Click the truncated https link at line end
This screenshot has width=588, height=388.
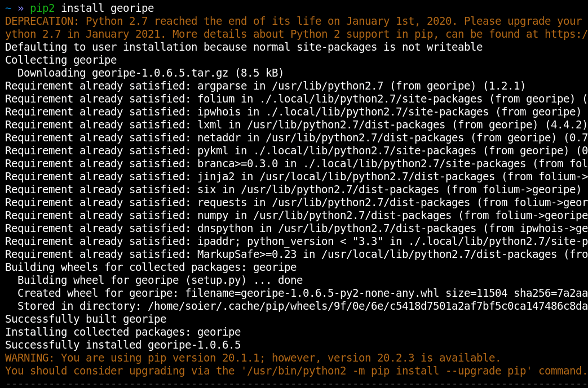(565, 34)
